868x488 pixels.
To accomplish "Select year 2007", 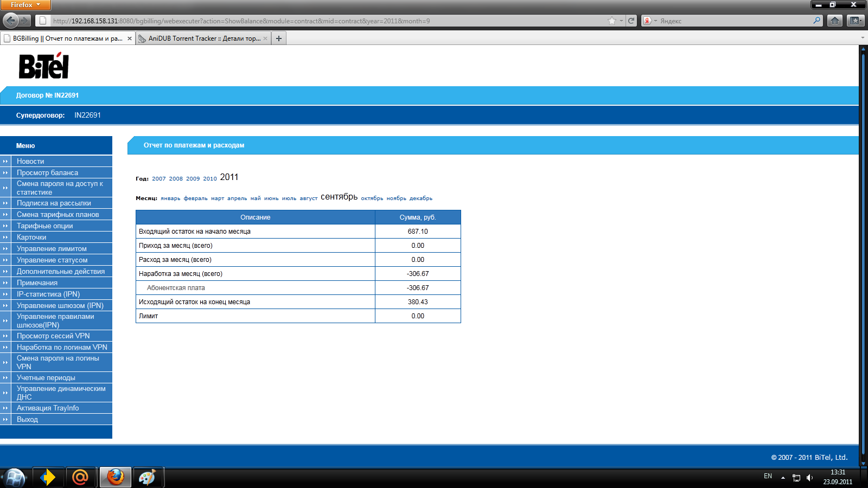I will coord(159,178).
